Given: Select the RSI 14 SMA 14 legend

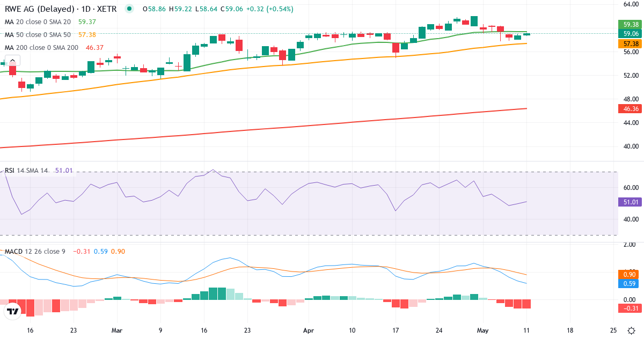Looking at the screenshot, I should tap(27, 171).
